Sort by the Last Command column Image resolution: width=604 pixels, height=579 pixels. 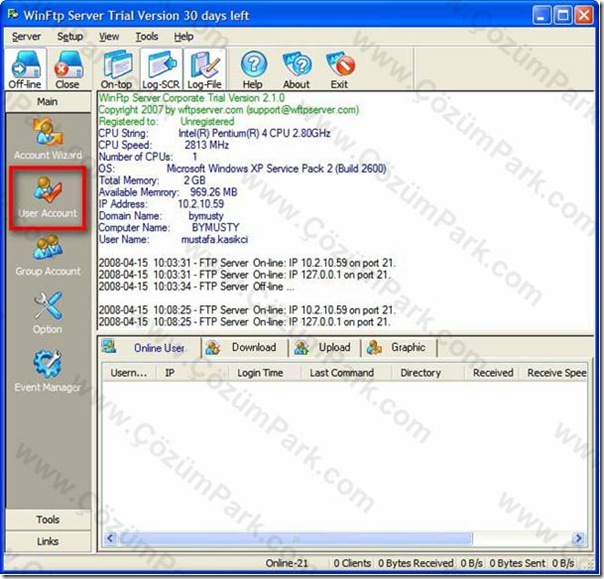(346, 373)
